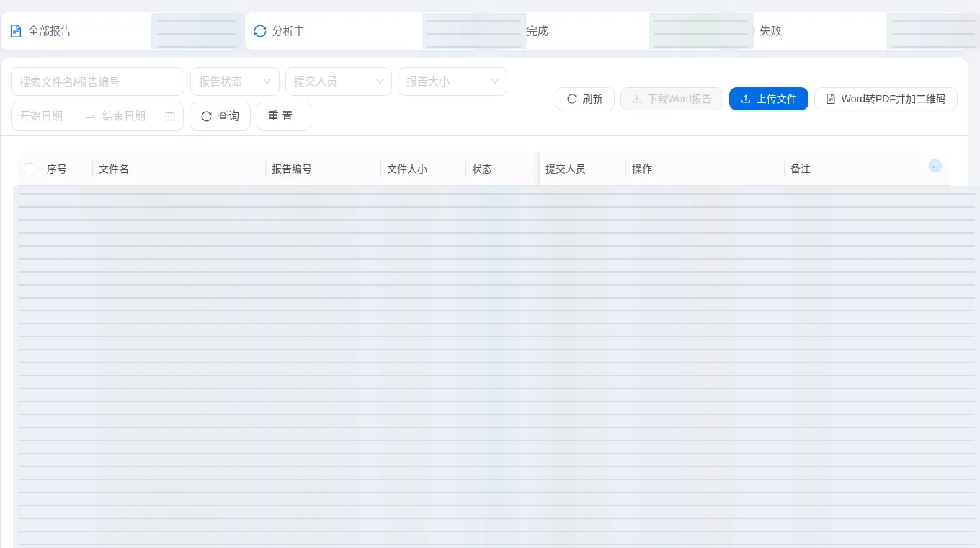Click the calendar icon in date range
The image size is (980, 548).
(x=170, y=116)
